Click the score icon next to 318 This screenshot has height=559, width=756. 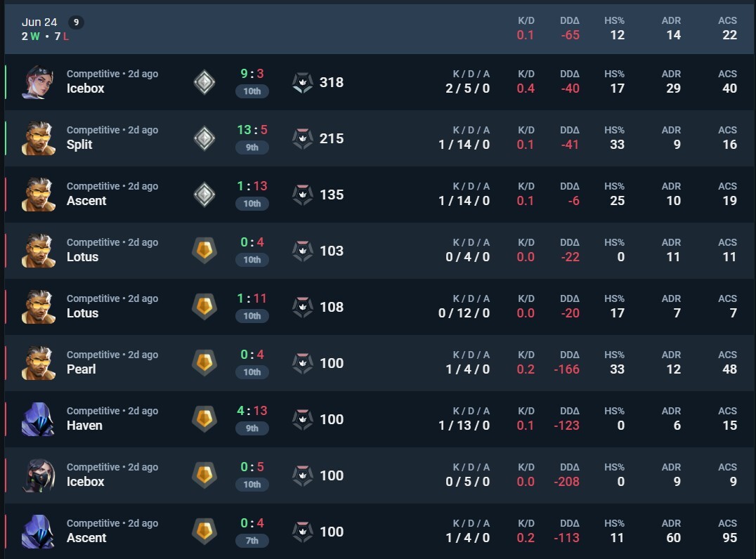[303, 82]
